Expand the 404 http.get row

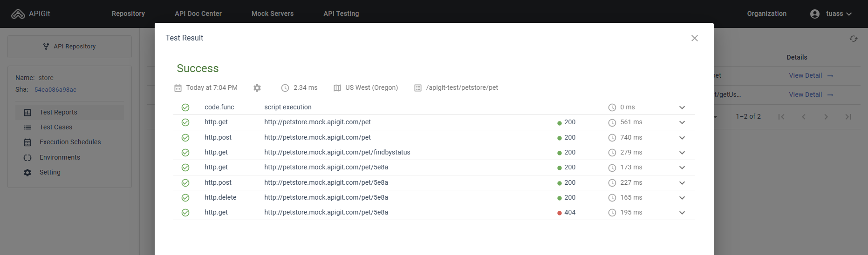pyautogui.click(x=682, y=213)
